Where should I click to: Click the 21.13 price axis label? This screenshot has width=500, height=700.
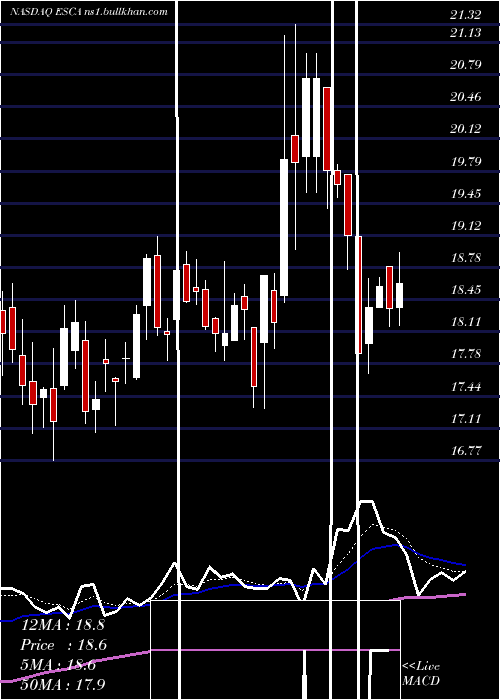click(x=466, y=33)
